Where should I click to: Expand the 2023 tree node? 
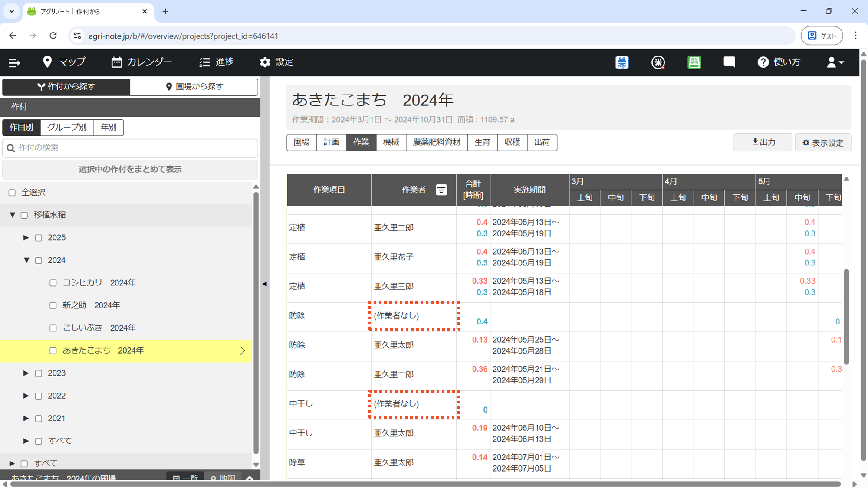[x=26, y=373]
